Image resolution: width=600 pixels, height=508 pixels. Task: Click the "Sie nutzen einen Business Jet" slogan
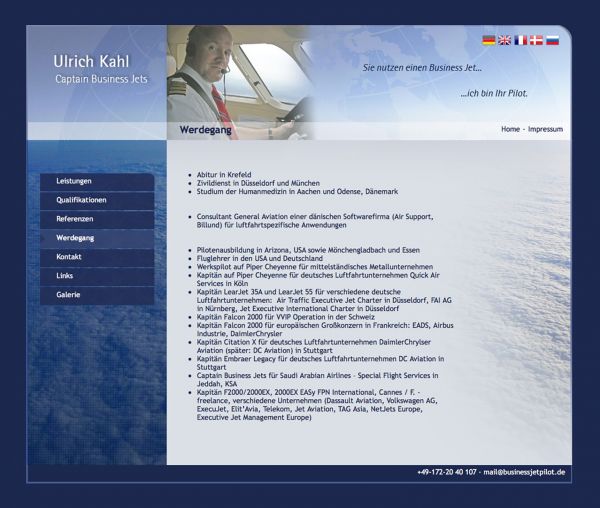tap(422, 68)
